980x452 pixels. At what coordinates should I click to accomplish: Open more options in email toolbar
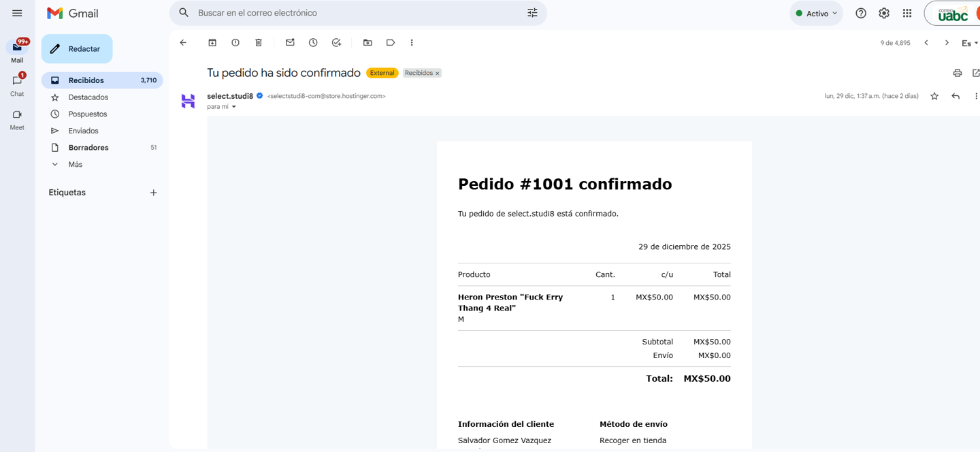pyautogui.click(x=412, y=43)
